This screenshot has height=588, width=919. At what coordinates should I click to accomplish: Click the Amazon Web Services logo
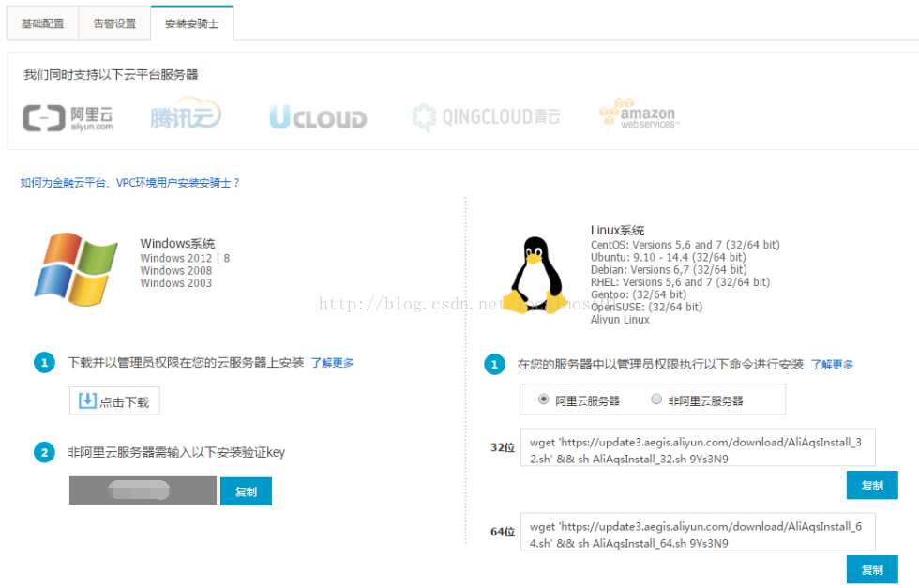point(638,114)
